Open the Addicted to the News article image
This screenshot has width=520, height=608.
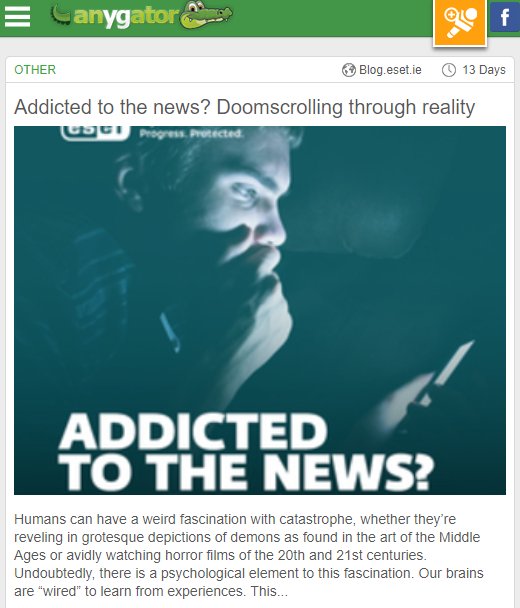tap(260, 310)
